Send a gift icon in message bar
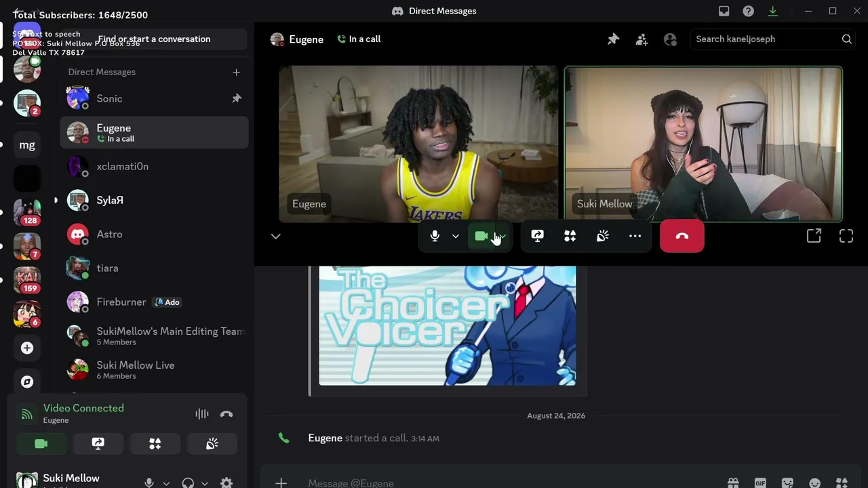868x488 pixels. (x=733, y=483)
